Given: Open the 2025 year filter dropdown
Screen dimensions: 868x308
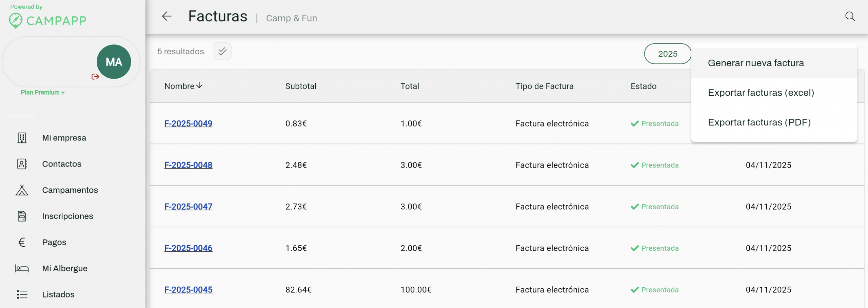Looking at the screenshot, I should (x=667, y=54).
